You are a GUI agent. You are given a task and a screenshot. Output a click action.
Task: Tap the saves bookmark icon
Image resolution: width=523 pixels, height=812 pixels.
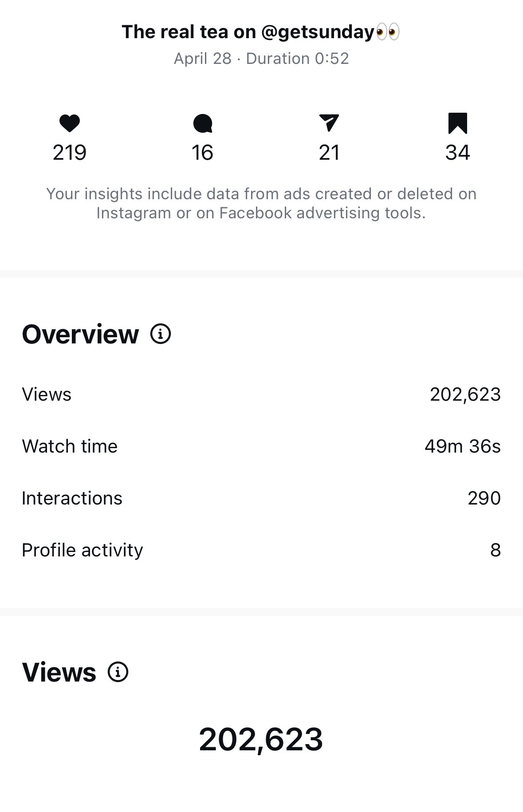[457, 123]
